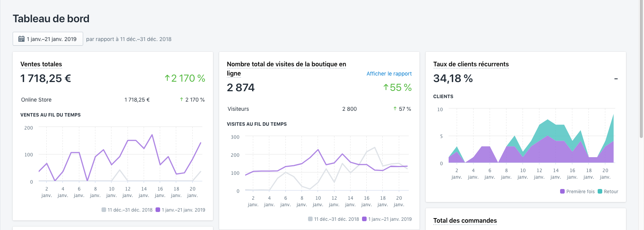Click the Première fois purple legend swatch
644x230 pixels.
pos(562,191)
